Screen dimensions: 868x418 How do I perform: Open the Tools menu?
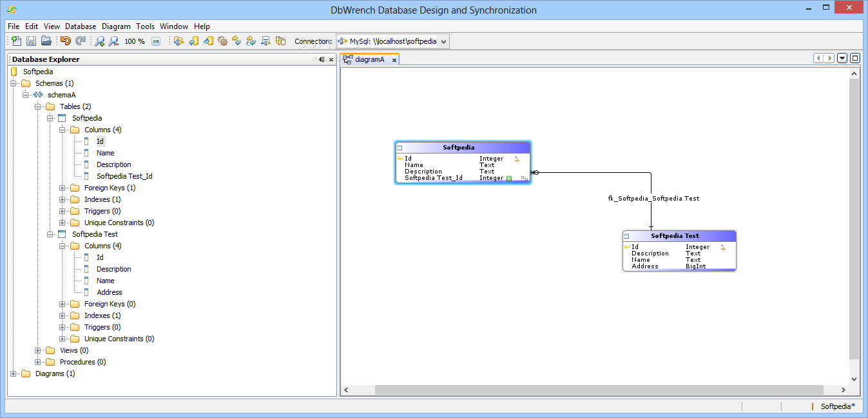pyautogui.click(x=146, y=26)
